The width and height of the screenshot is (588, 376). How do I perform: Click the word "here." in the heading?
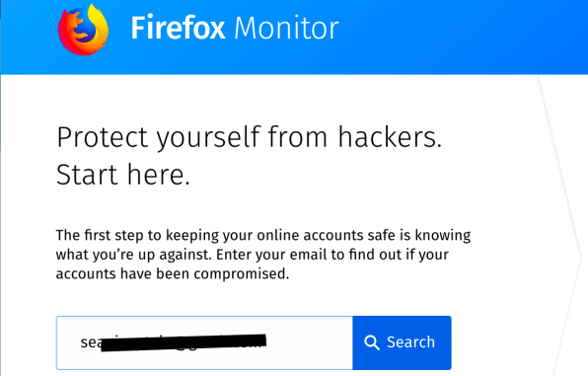(159, 175)
